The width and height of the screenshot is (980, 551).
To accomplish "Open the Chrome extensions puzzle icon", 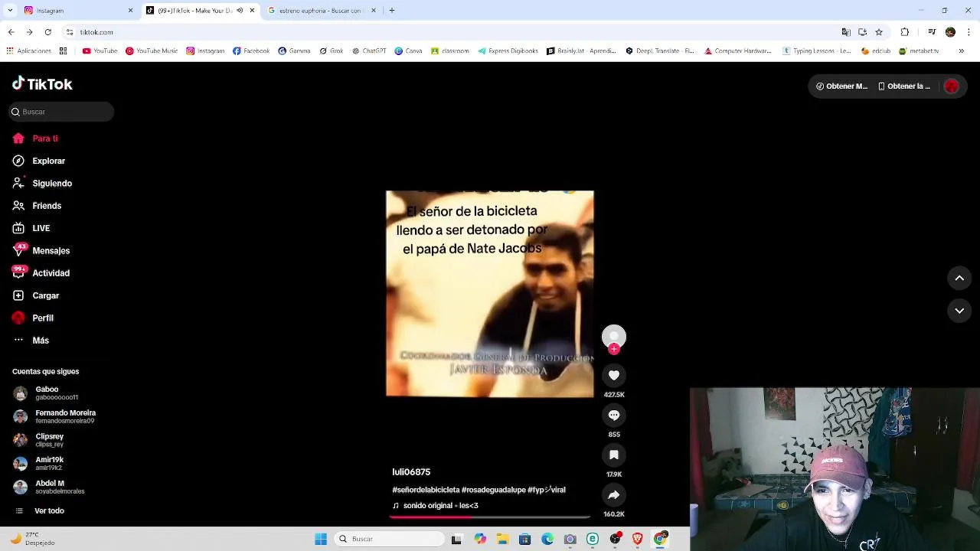I will point(905,32).
